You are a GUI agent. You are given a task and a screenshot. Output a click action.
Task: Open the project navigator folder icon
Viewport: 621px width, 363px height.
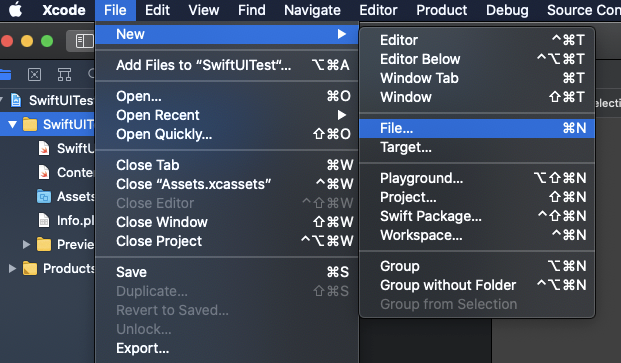click(5, 74)
